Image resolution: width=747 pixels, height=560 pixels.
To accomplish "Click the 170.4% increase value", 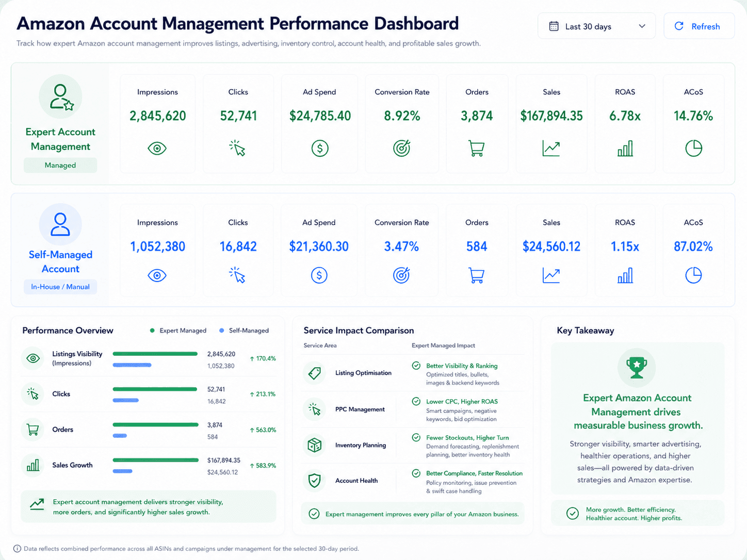I will click(263, 358).
